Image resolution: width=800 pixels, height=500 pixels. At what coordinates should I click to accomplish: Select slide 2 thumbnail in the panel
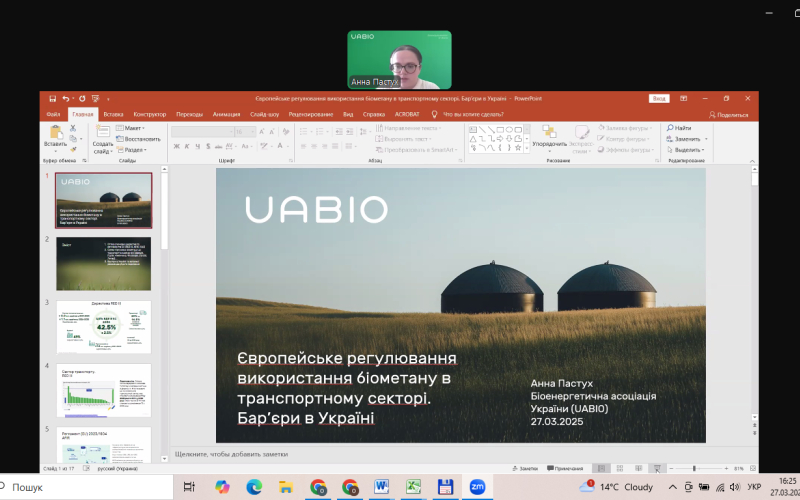pyautogui.click(x=104, y=263)
